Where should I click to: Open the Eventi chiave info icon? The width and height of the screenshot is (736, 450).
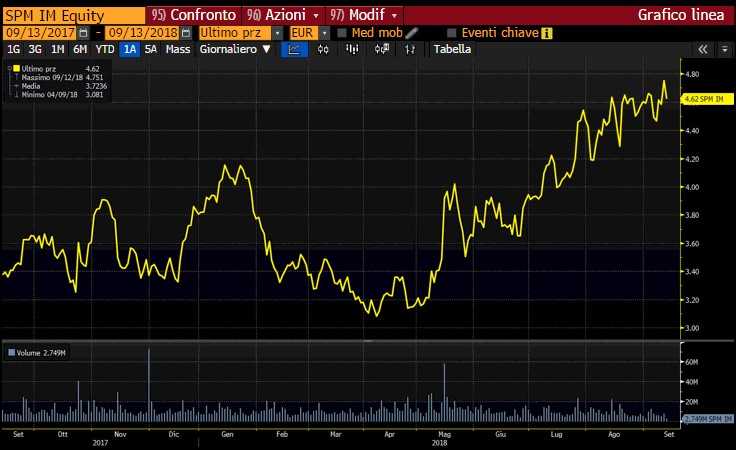coord(546,33)
